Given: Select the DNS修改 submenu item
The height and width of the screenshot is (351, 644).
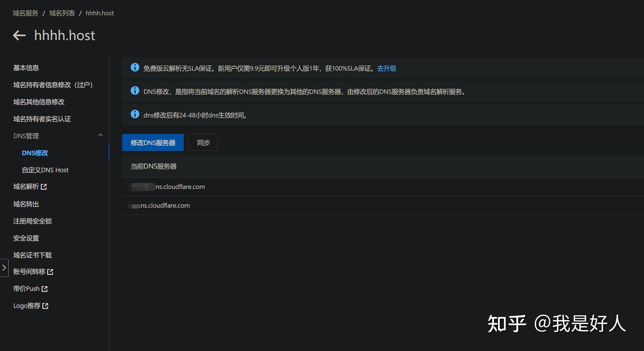Looking at the screenshot, I should (35, 153).
